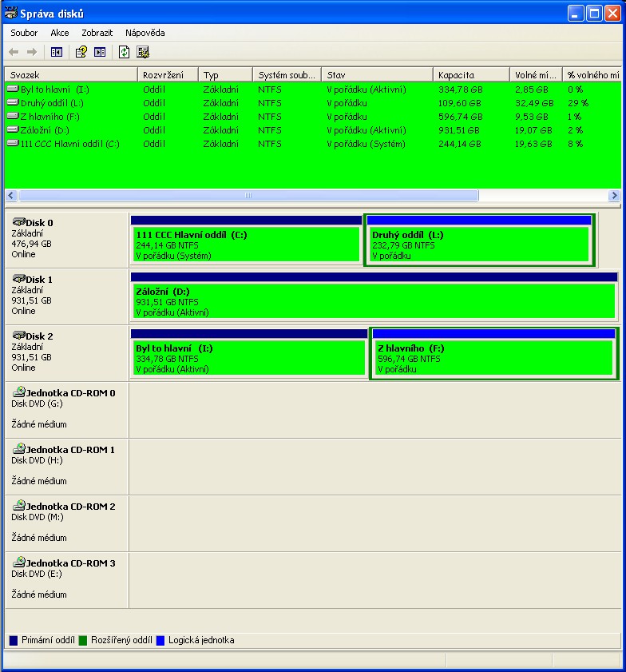Click the Refresh toolbar icon
This screenshot has width=626, height=672.
pyautogui.click(x=124, y=52)
